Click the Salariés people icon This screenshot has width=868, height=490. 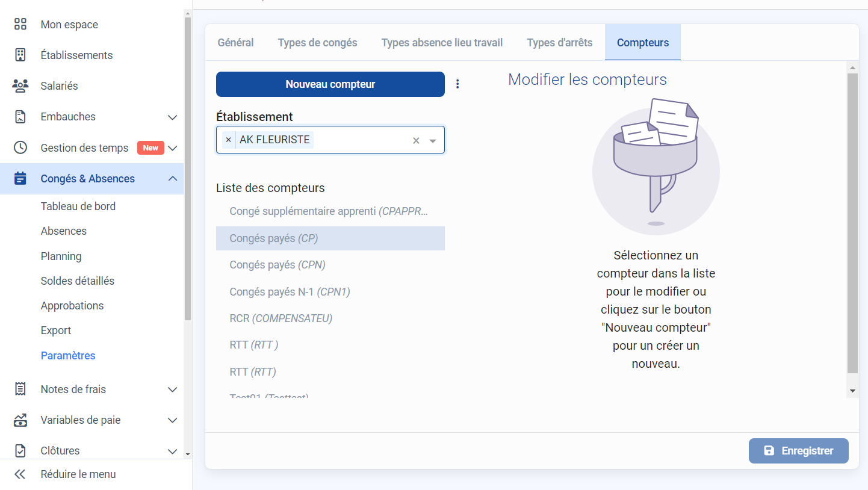click(x=20, y=85)
